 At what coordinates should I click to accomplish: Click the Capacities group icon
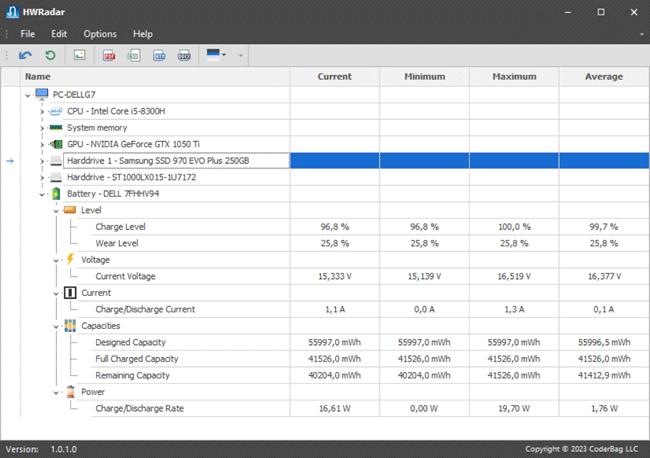tap(70, 325)
